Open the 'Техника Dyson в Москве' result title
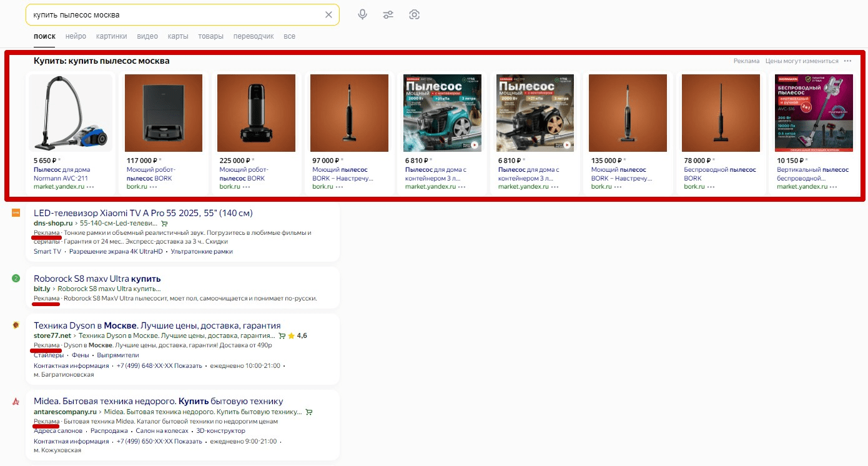Viewport: 868px width, 466px height. tap(157, 325)
